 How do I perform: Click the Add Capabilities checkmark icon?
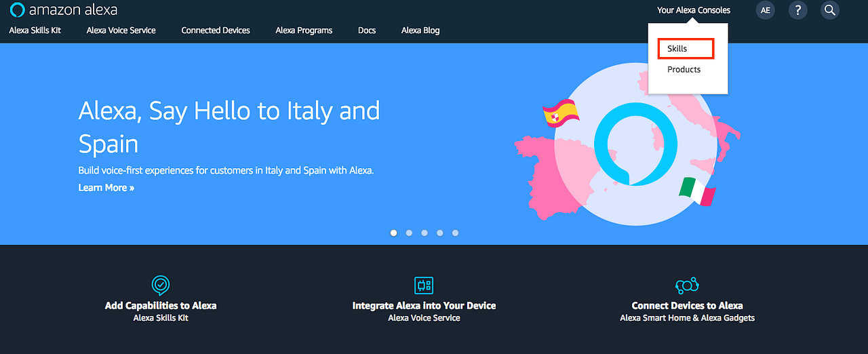click(x=161, y=285)
